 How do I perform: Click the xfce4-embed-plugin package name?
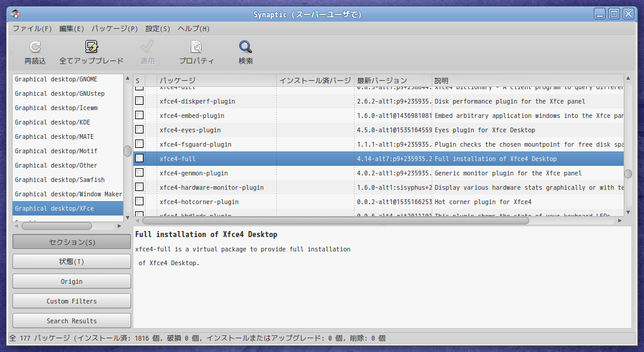pyautogui.click(x=192, y=116)
